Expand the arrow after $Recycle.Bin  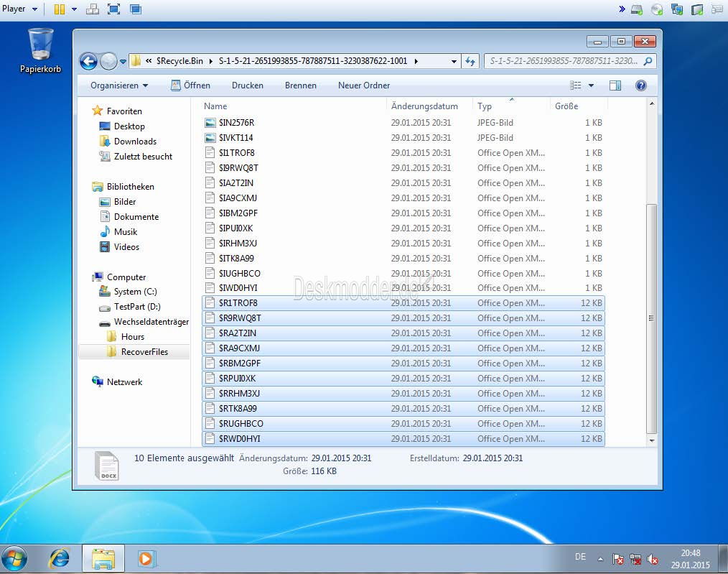[x=211, y=61]
